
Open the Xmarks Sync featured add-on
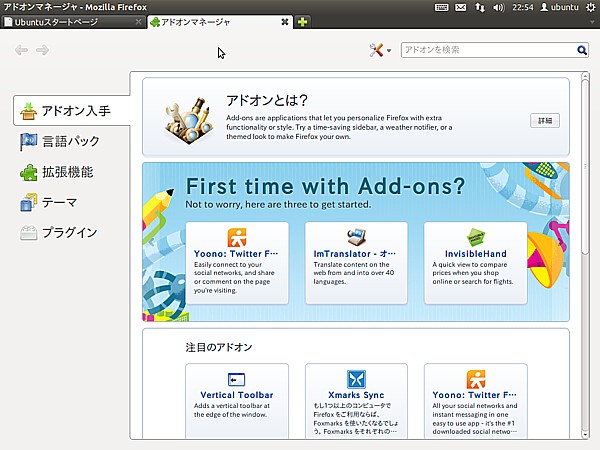(x=356, y=395)
